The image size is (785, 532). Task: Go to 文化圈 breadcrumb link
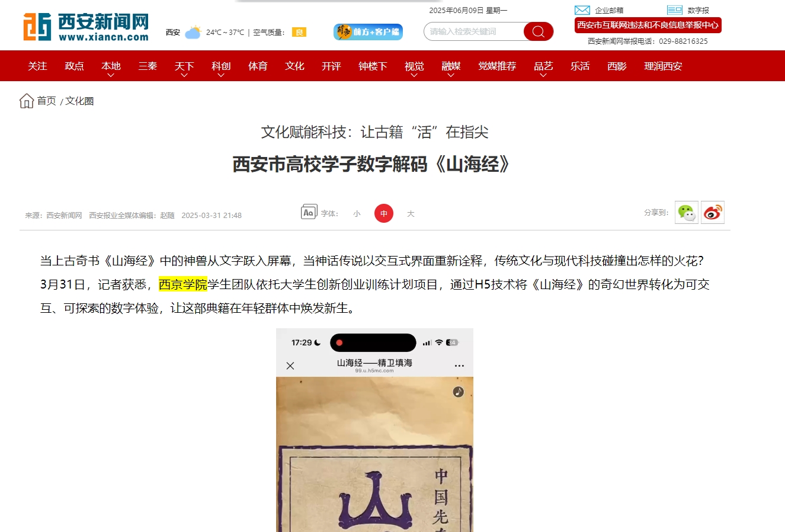tap(79, 101)
